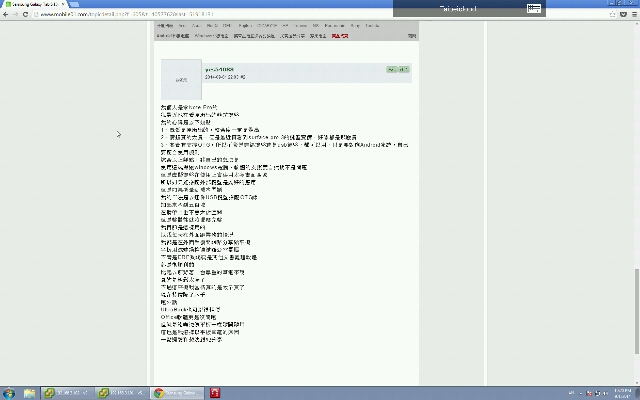Click the green reply/quote button on post
This screenshot has height=400, width=640.
[398, 70]
